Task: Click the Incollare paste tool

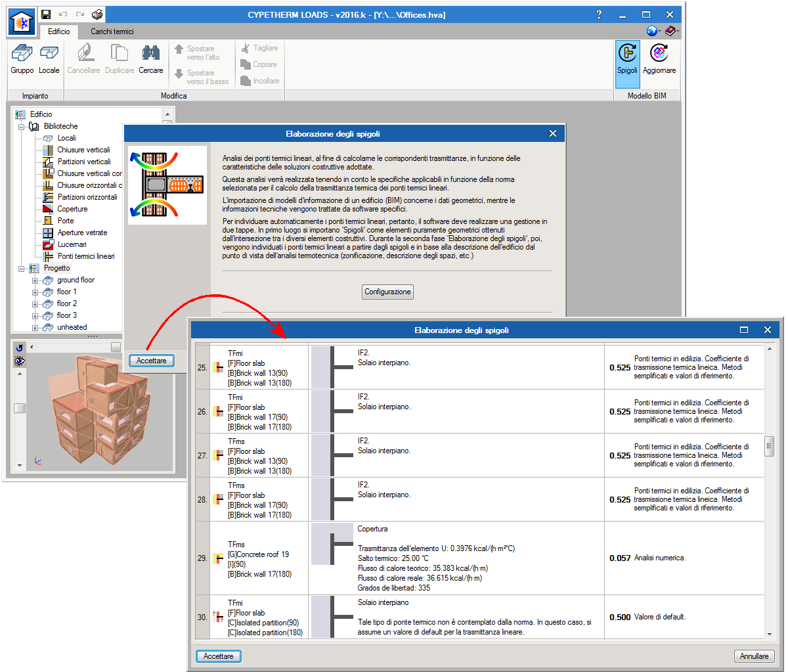Action: coord(260,81)
